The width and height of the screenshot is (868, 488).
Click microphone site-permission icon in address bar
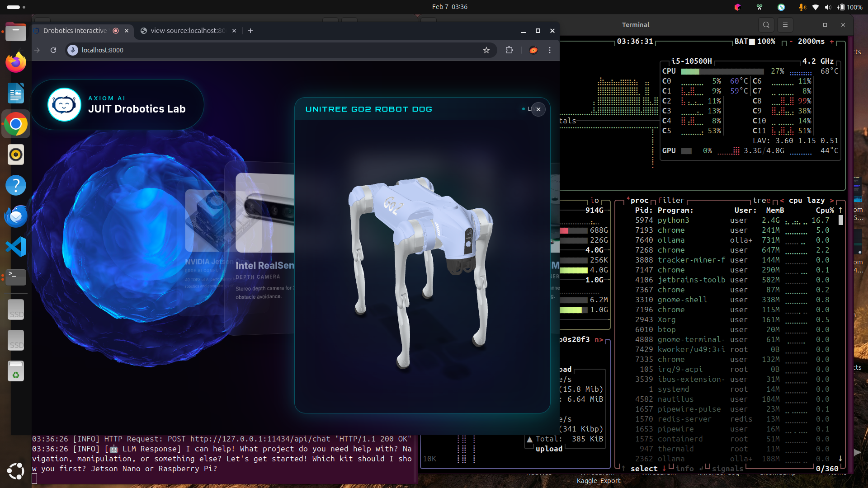73,50
